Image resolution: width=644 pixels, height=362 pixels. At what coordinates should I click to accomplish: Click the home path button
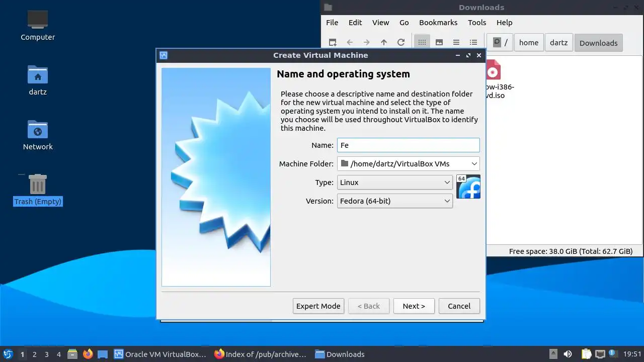[529, 43]
